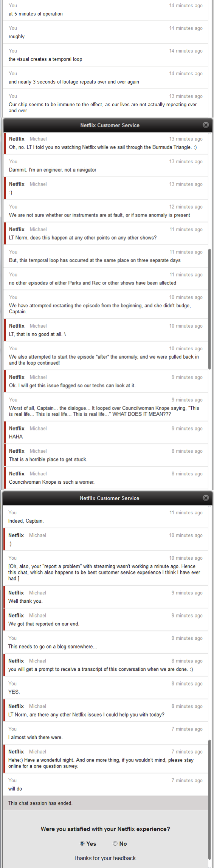This screenshot has width=214, height=868.
Task: Click 'Councilwoman Knope is such a worrier.' message
Action: coord(52,482)
